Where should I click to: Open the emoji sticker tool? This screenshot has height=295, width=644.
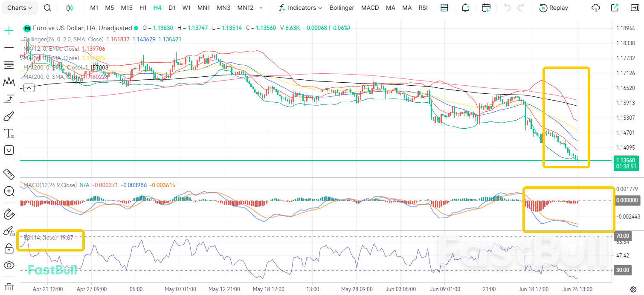coord(9,150)
